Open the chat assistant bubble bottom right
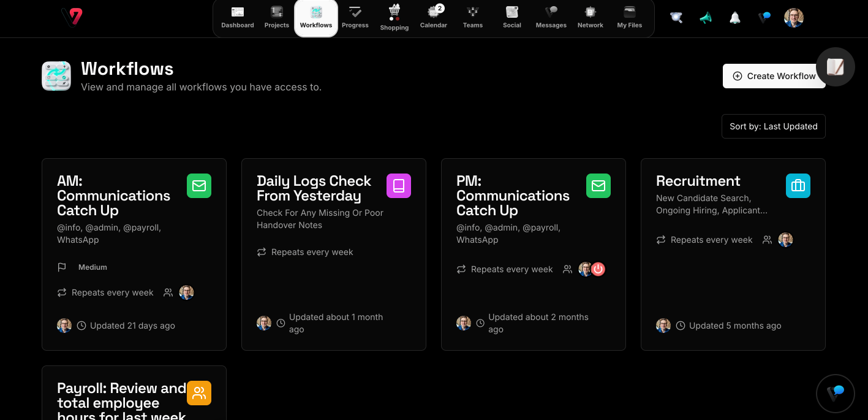 coord(835,393)
